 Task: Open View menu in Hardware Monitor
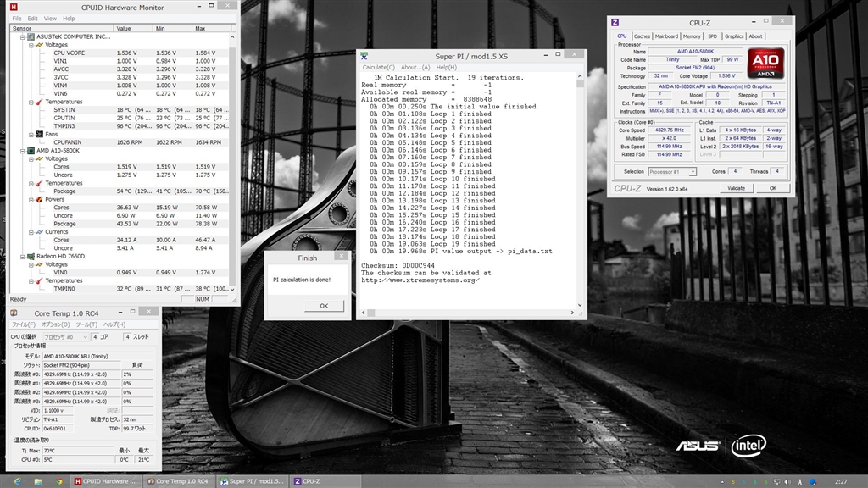point(50,19)
